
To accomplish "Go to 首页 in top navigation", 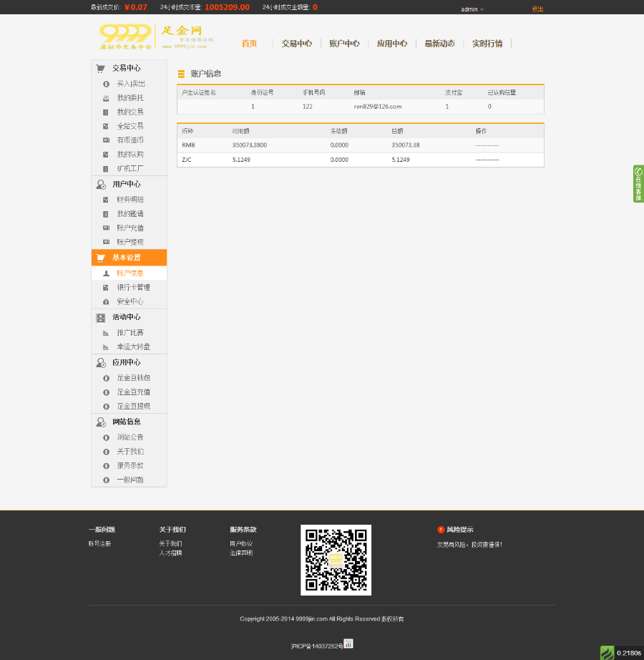I will pyautogui.click(x=250, y=44).
